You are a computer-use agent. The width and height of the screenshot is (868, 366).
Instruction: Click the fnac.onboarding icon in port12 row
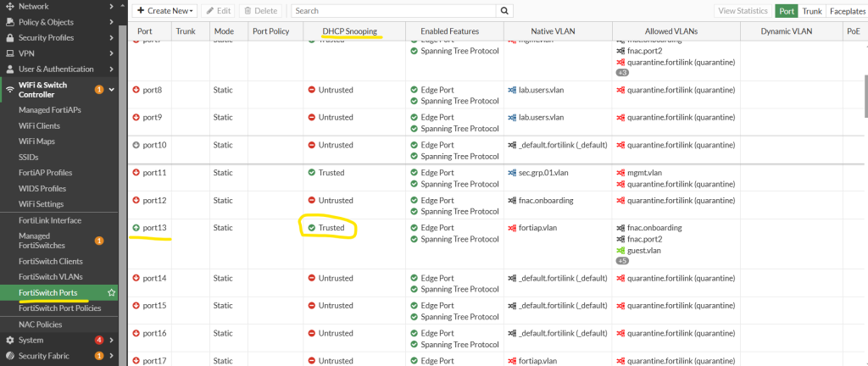pos(512,200)
